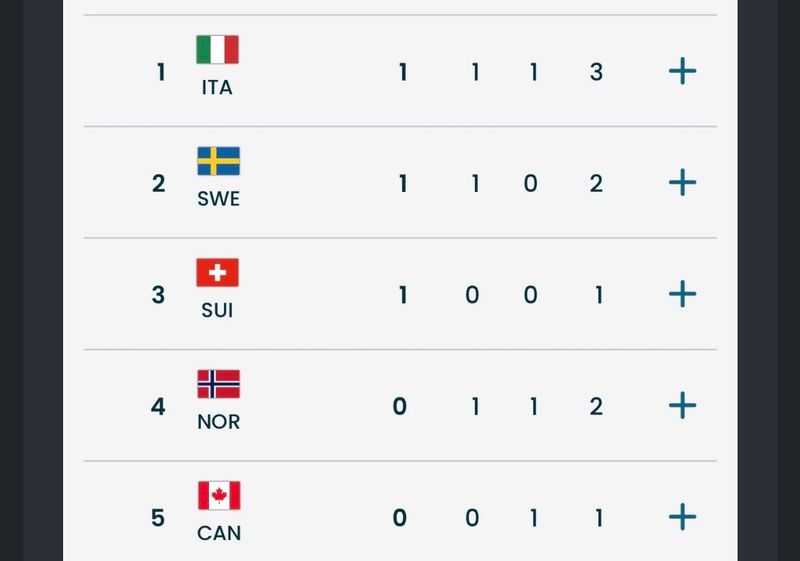Click Sweden's total medal count 2

(596, 184)
